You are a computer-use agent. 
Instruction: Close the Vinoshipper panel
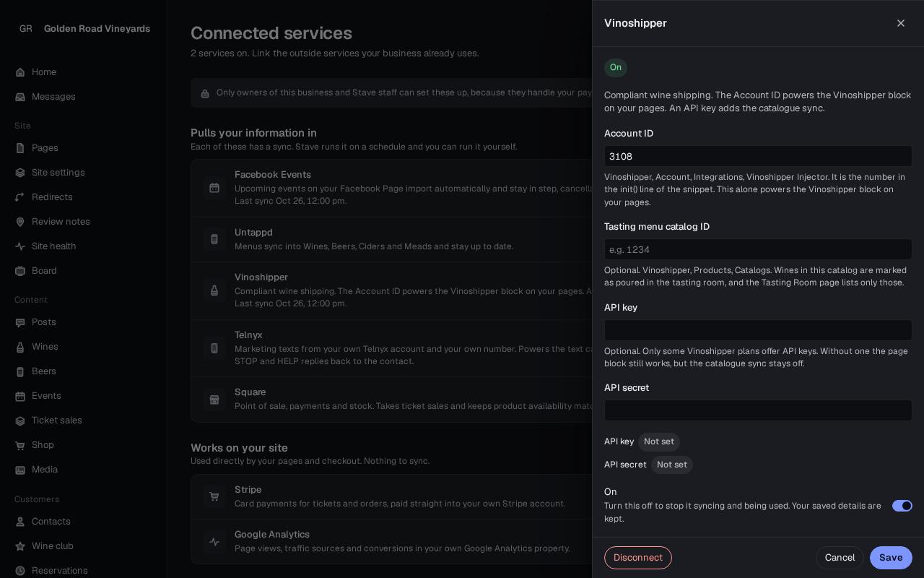(901, 23)
